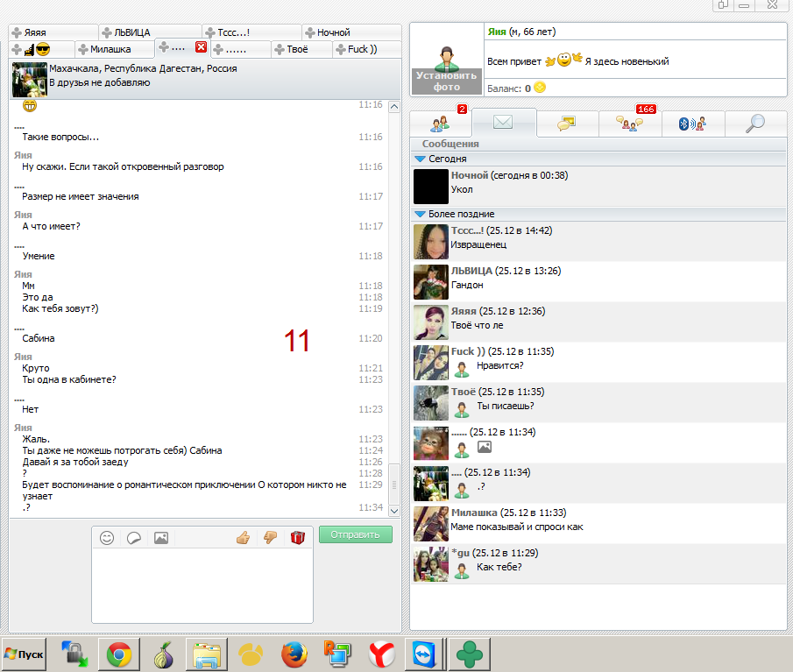Viewport: 793px width, 672px height.
Task: Click scroll up arrow in chat history
Action: tap(394, 107)
